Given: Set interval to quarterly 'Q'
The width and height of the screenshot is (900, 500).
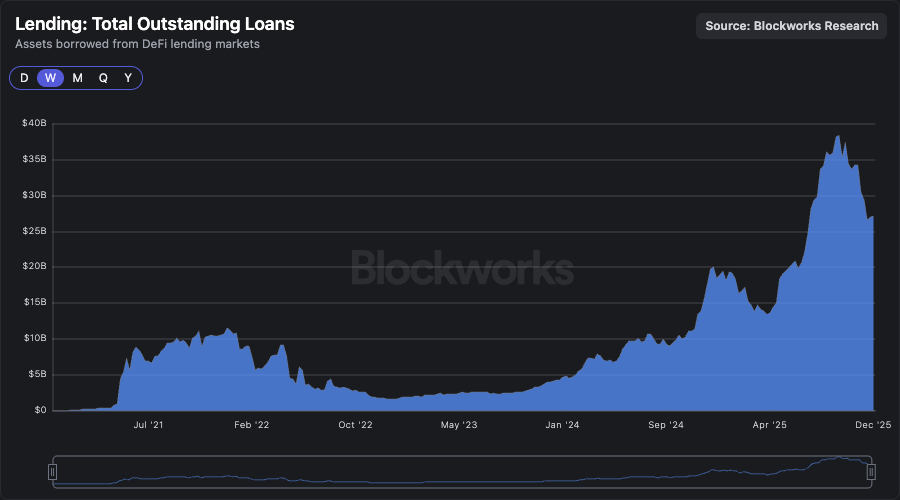Looking at the screenshot, I should pos(103,78).
